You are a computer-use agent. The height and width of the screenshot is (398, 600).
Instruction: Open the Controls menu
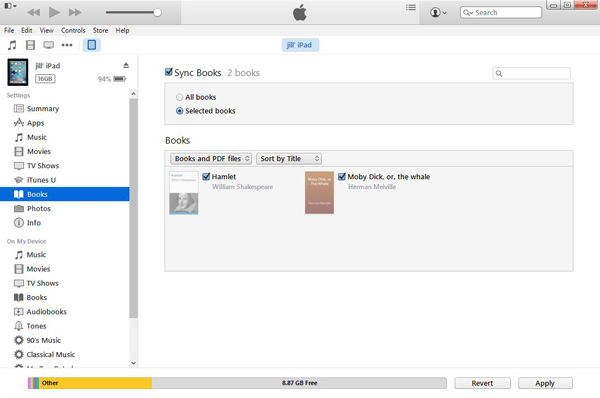73,30
